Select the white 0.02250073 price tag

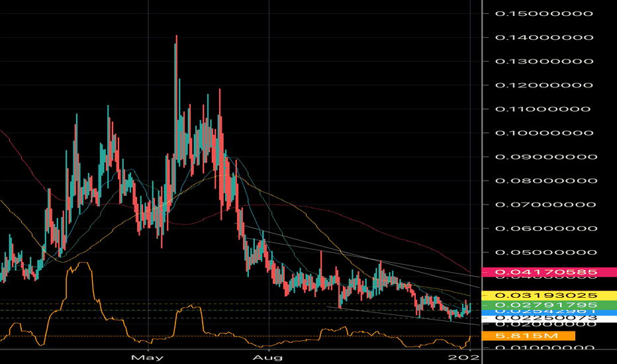[x=549, y=318]
